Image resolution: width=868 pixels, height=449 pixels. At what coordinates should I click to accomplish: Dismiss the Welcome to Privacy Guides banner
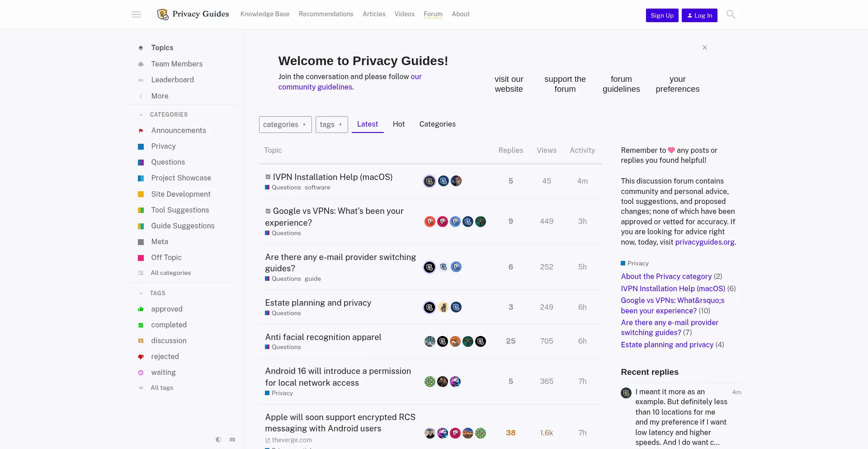click(x=705, y=47)
